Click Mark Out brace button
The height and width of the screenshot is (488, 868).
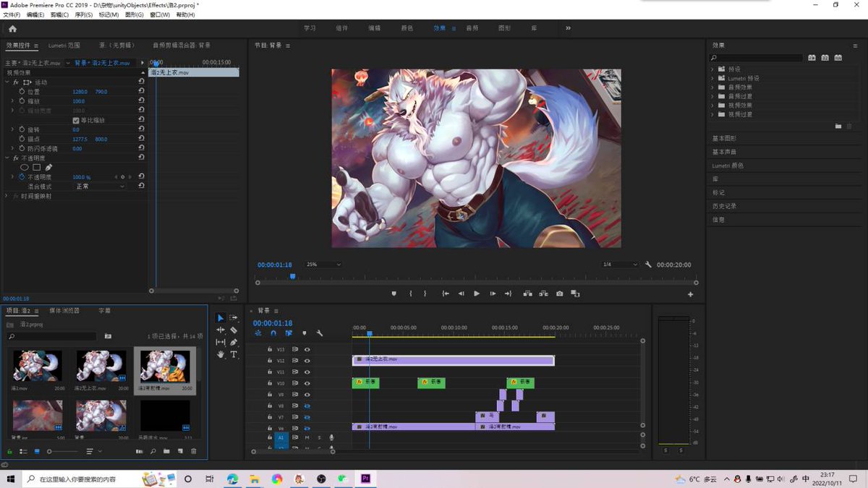coord(425,294)
